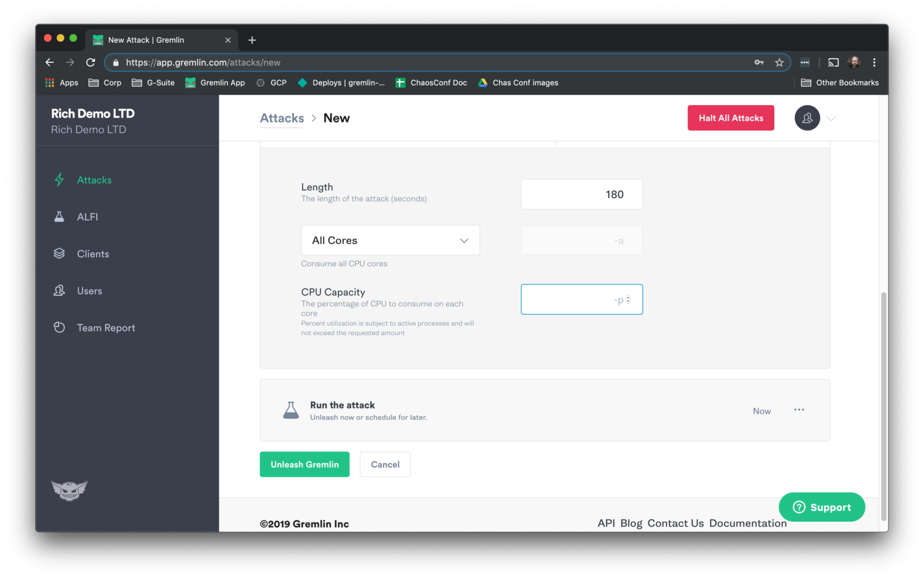924x579 pixels.
Task: Expand the account chevron next to avatar
Action: pos(831,119)
